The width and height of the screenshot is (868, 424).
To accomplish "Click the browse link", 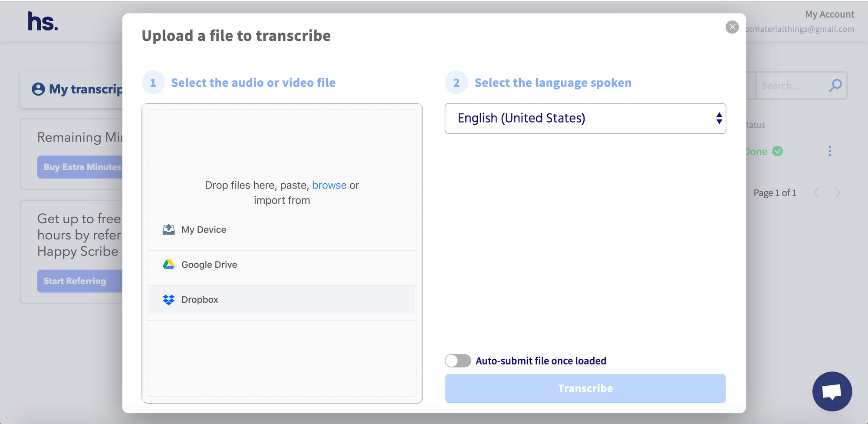I will 329,185.
